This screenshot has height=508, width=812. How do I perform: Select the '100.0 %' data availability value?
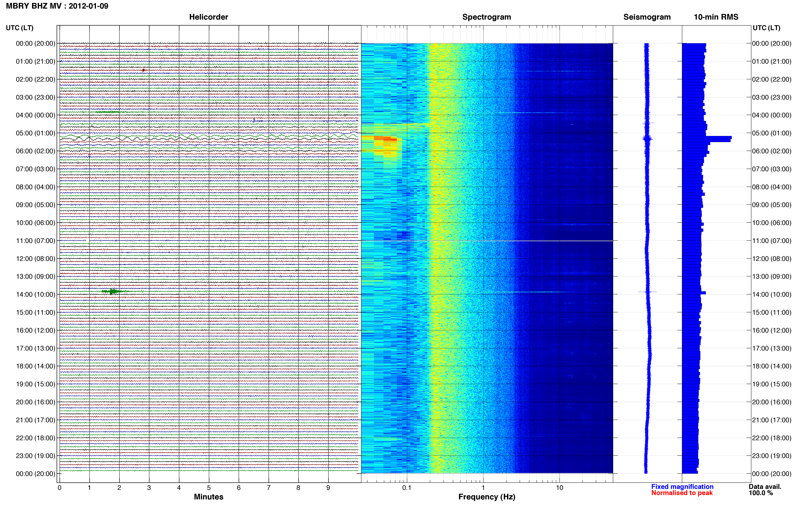coord(761,493)
